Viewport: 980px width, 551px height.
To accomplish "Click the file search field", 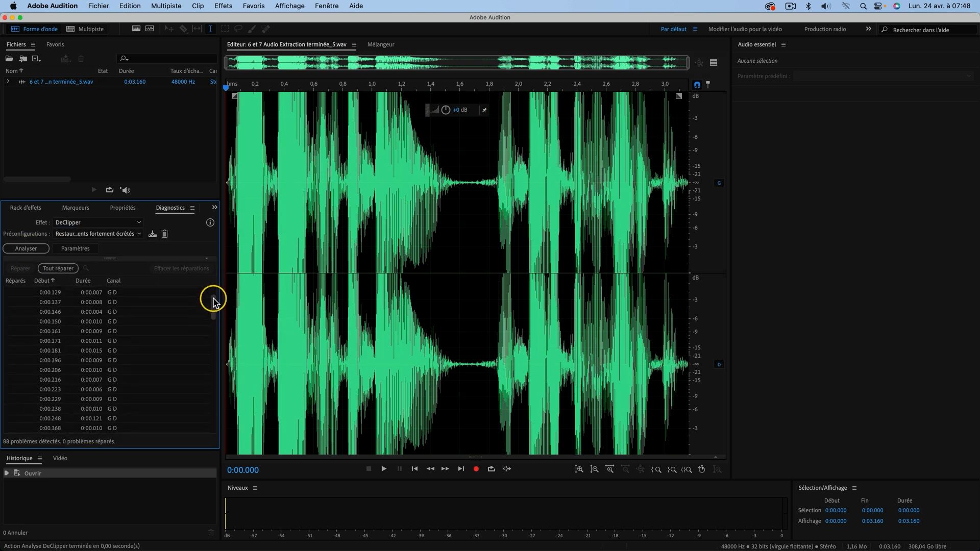I will click(x=167, y=59).
